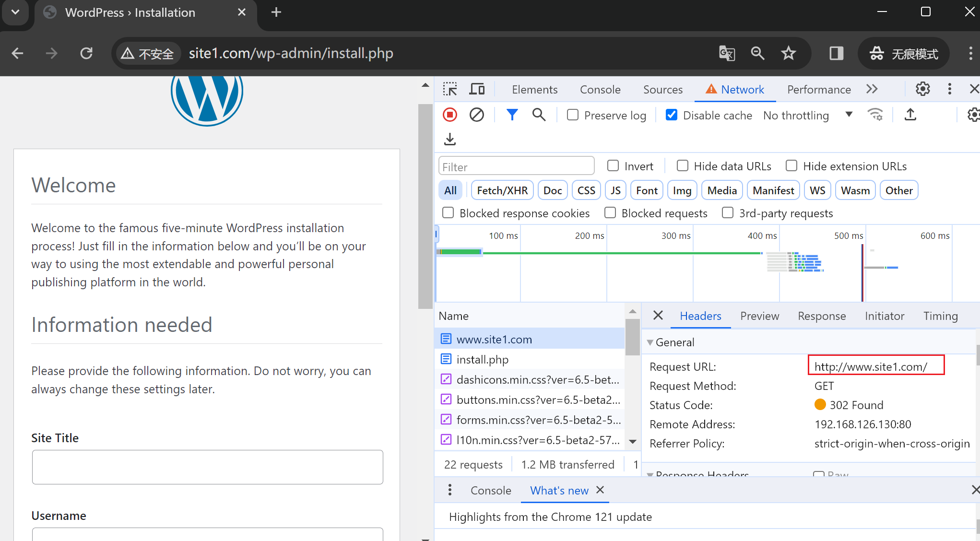Click the Site Title input field

pyautogui.click(x=207, y=467)
